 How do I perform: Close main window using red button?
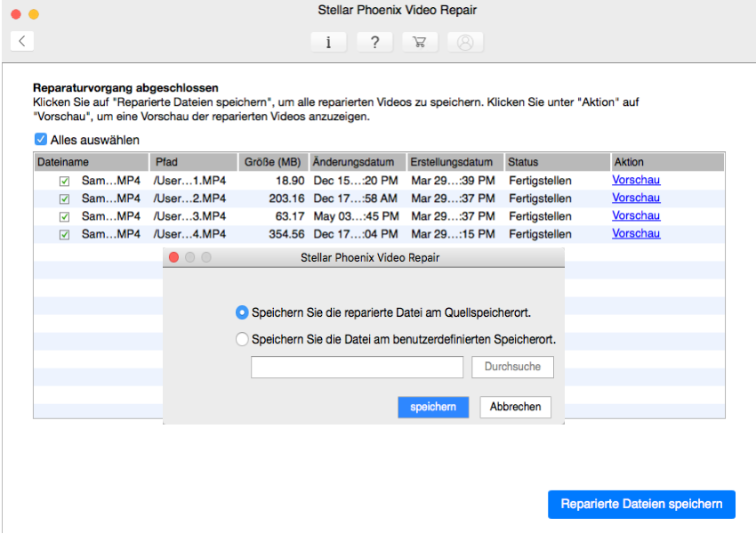16,14
